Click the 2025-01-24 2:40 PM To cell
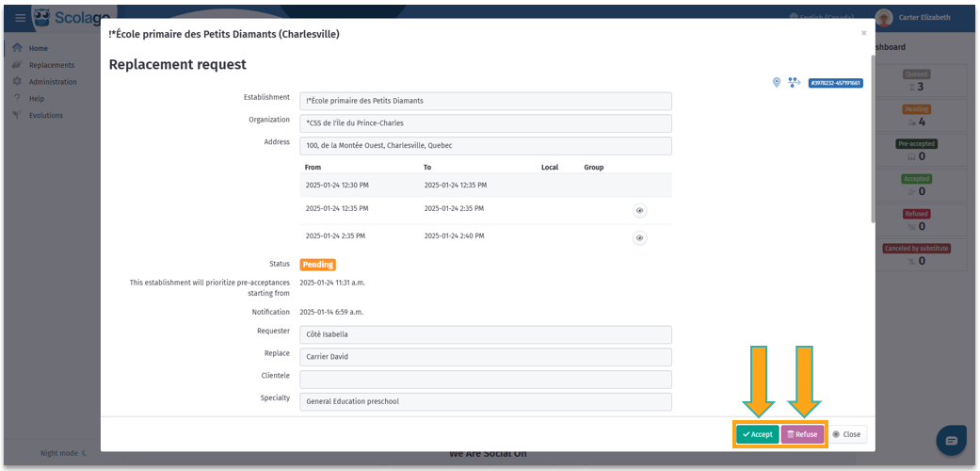Image resolution: width=980 pixels, height=471 pixels. (x=454, y=236)
